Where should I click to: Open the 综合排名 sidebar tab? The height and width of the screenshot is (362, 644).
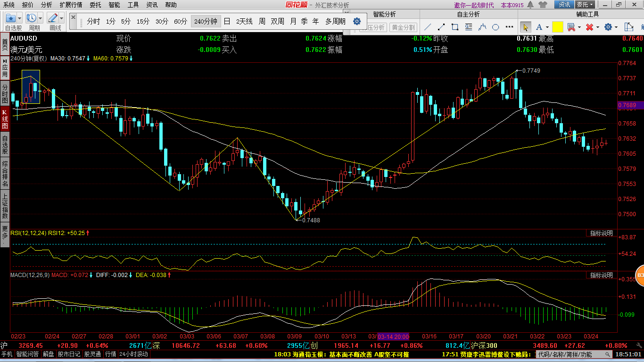point(5,174)
